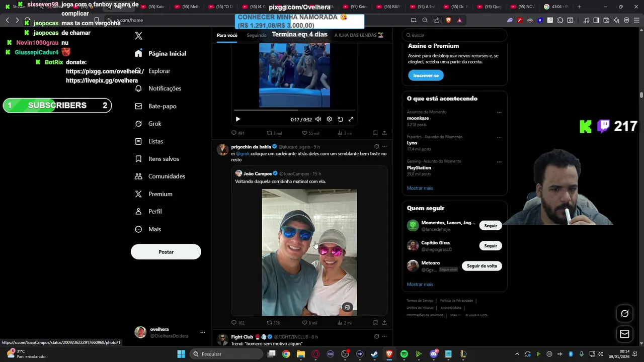Reply to the tweet with 102 replies
644x362 pixels.
237,323
